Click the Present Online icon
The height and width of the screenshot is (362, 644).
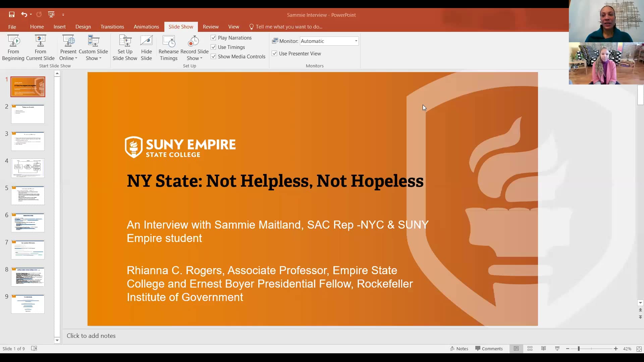[x=68, y=41]
